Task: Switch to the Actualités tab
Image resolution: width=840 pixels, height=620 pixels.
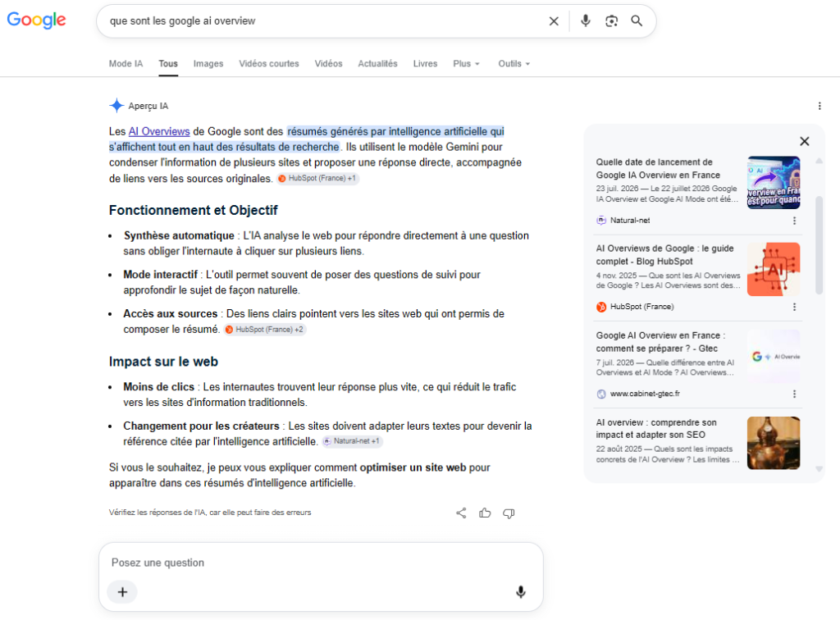Action: point(377,64)
